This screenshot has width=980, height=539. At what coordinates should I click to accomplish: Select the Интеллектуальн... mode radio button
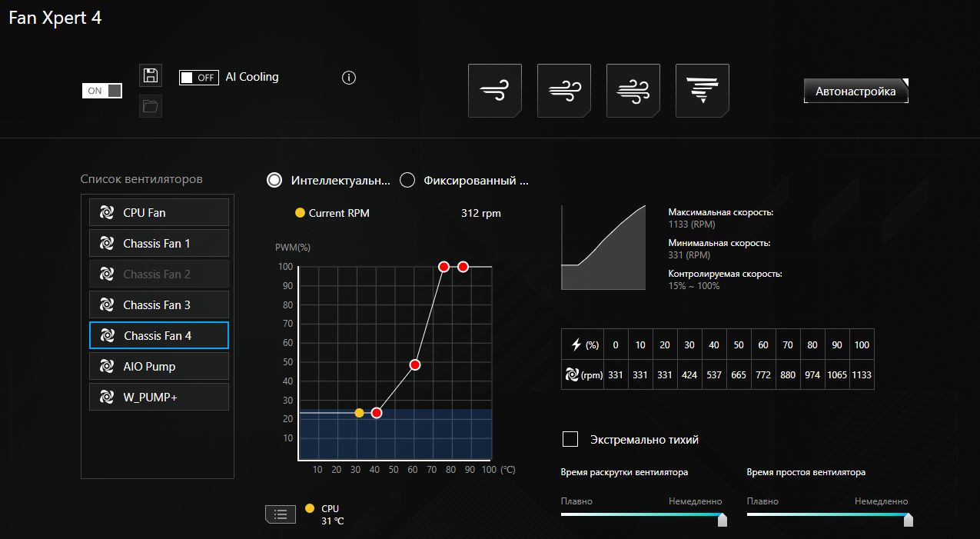coord(274,180)
